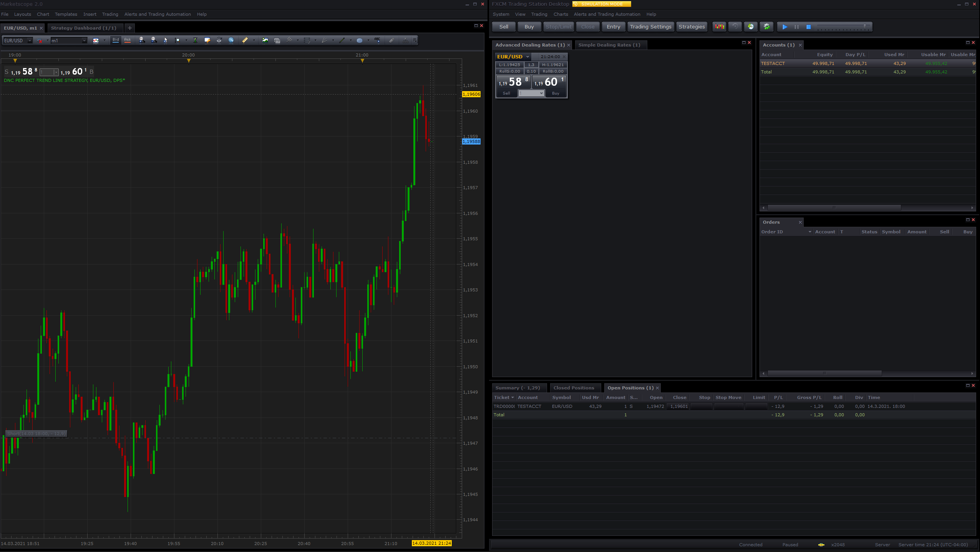
Task: Open the candlestick chart icon in trading toolbar
Action: coord(719,27)
